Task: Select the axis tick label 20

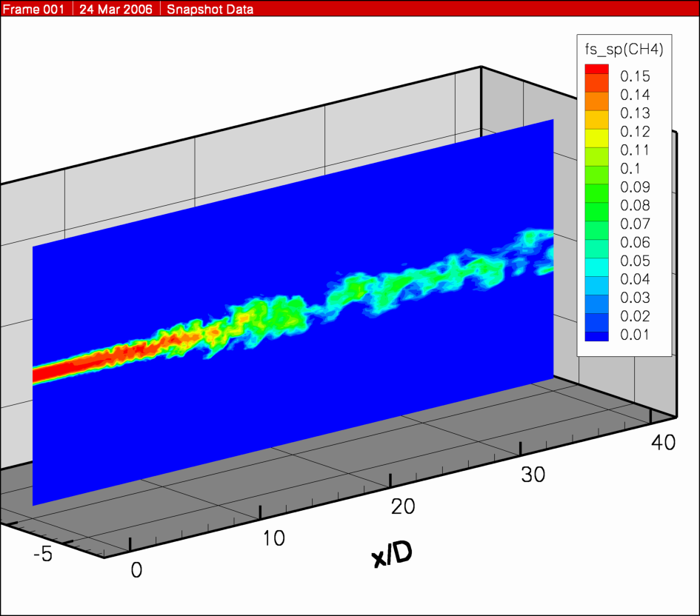Action: (x=403, y=506)
